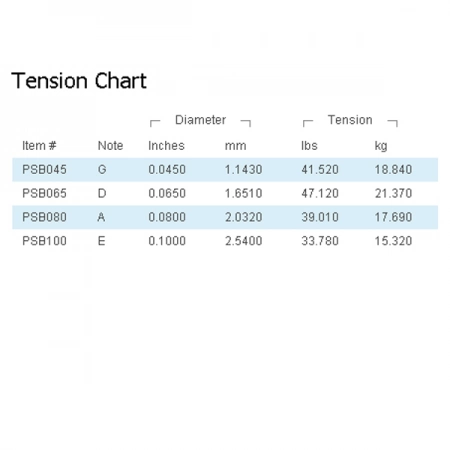Image resolution: width=450 pixels, height=450 pixels.
Task: Click the Diameter group label
Action: tap(200, 120)
